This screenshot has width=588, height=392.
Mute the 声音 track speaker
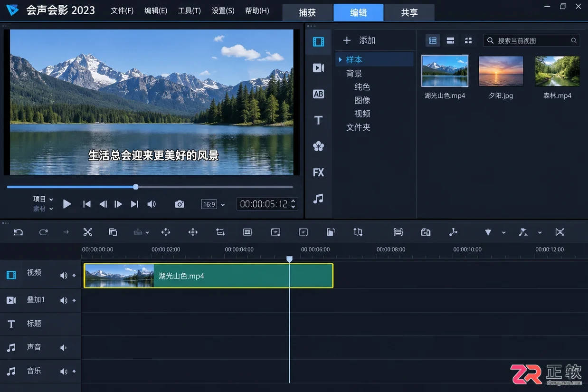pyautogui.click(x=64, y=348)
